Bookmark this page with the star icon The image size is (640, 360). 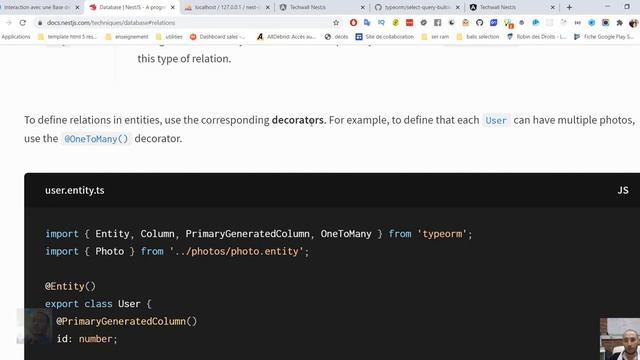(336, 23)
